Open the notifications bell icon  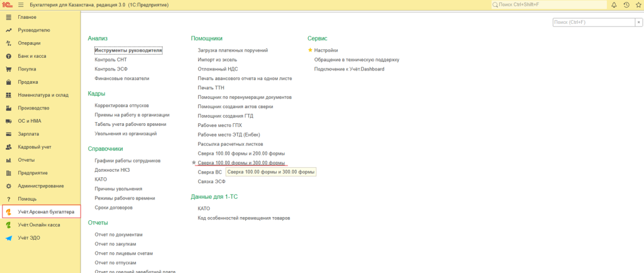[613, 5]
